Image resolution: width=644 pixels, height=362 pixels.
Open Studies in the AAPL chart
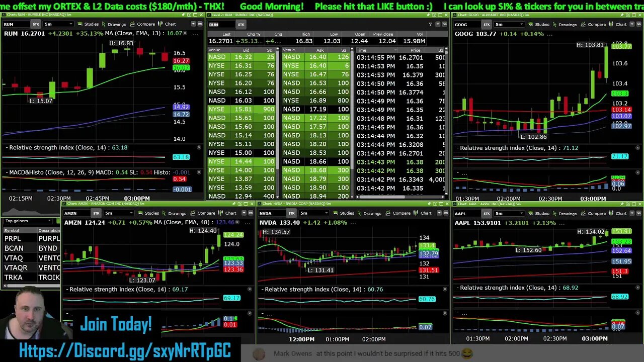538,213
